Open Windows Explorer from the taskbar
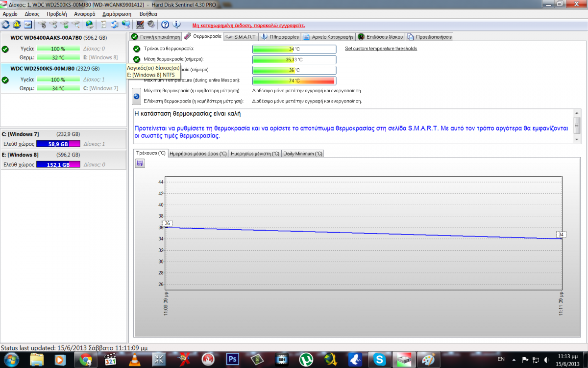This screenshot has width=588, height=368. 37,360
